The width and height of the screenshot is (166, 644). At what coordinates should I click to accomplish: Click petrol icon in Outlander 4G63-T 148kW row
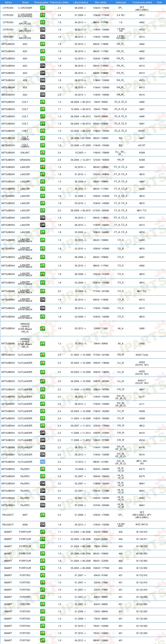pyautogui.click(x=43, y=381)
